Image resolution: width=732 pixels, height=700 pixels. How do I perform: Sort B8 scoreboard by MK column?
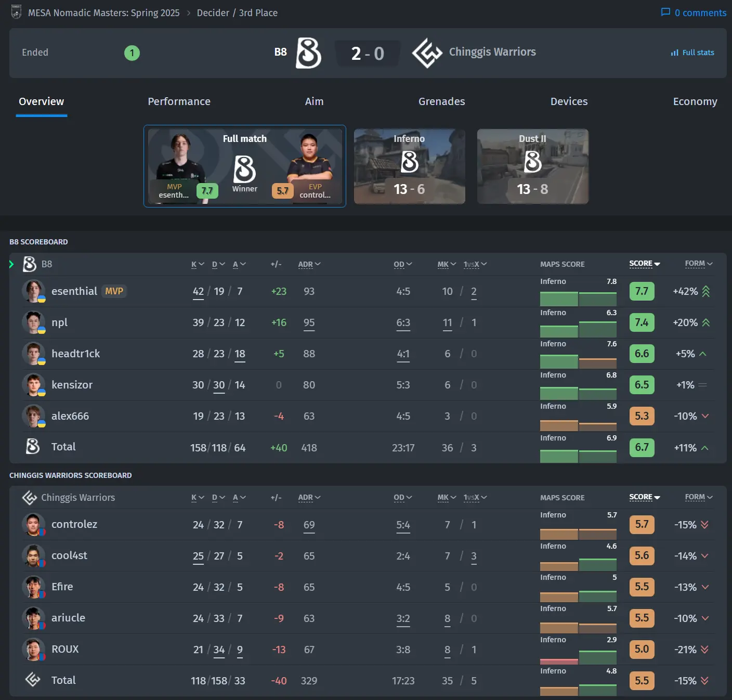click(x=447, y=264)
